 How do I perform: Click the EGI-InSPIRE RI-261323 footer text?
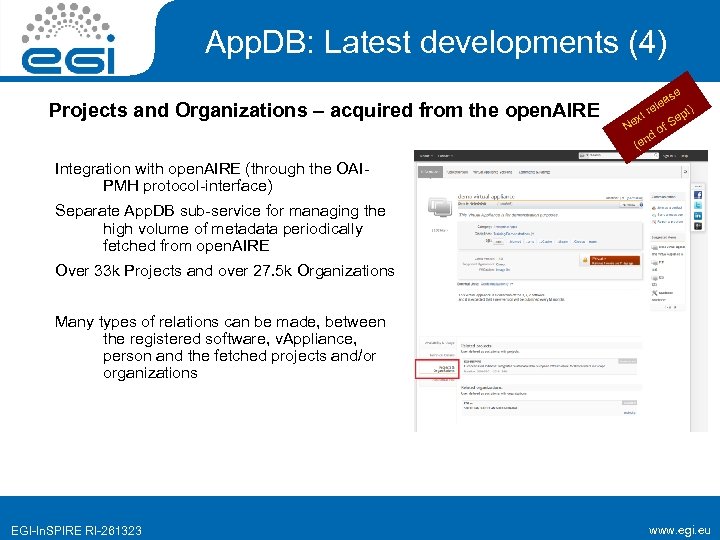coord(76,531)
